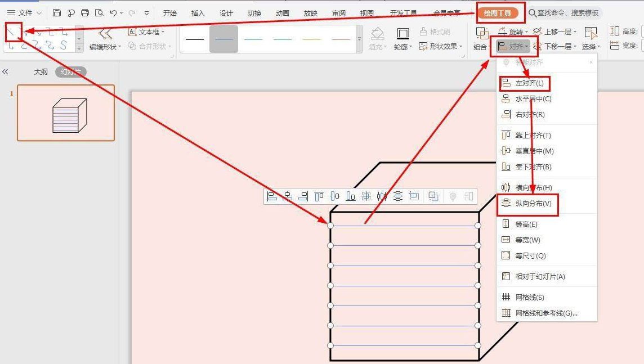644x364 pixels.
Task: Floating toolbar: click align right icon
Action: click(x=303, y=196)
